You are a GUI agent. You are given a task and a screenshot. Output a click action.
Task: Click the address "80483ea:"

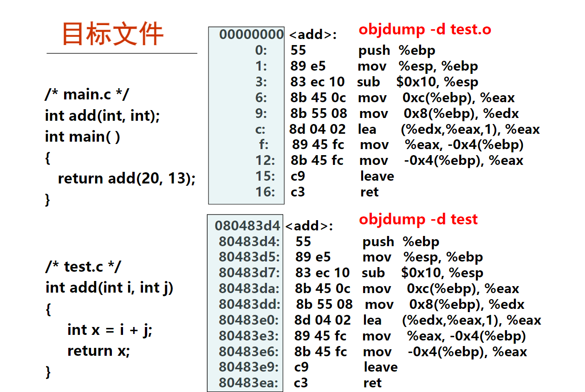click(249, 383)
